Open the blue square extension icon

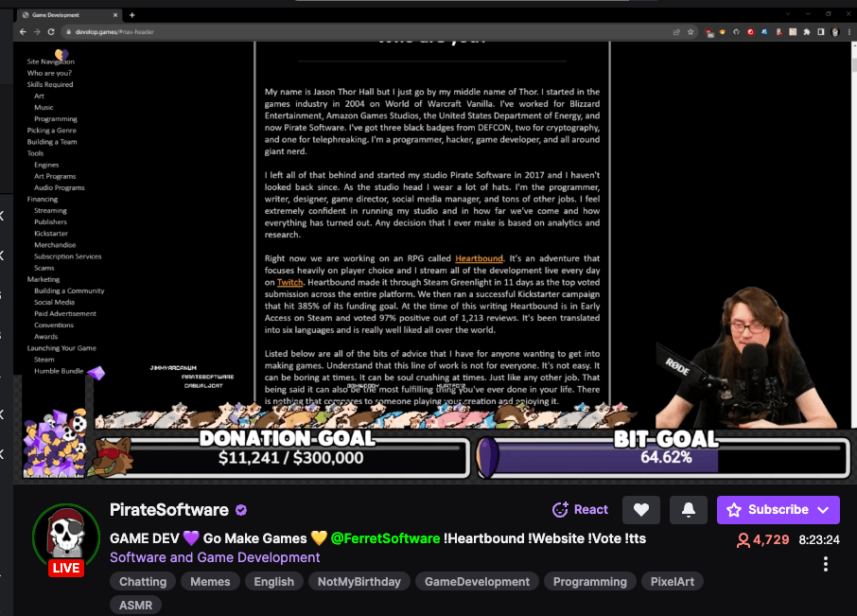[x=764, y=32]
